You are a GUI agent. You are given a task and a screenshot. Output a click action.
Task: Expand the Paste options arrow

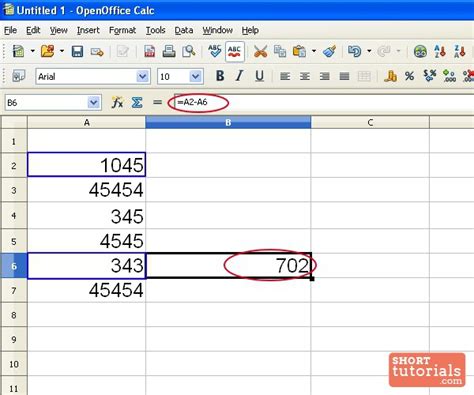coord(314,51)
